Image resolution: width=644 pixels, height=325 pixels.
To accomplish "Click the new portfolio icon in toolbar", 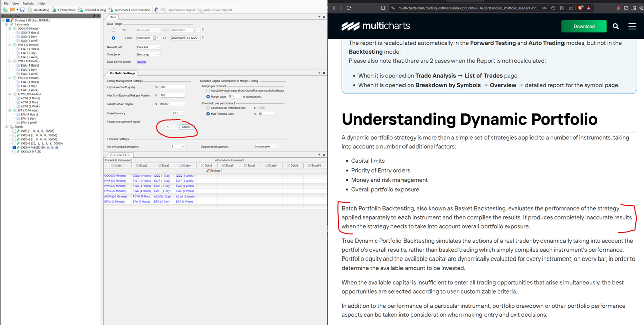I will click(x=5, y=10).
